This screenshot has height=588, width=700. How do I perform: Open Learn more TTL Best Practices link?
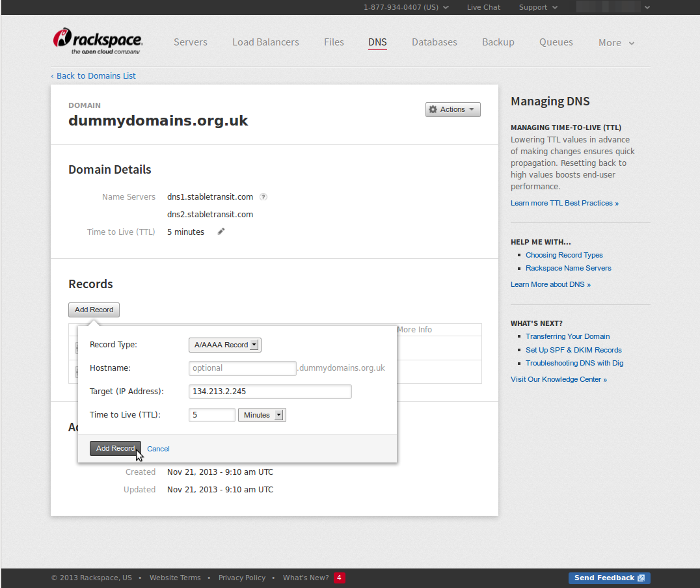(x=565, y=203)
